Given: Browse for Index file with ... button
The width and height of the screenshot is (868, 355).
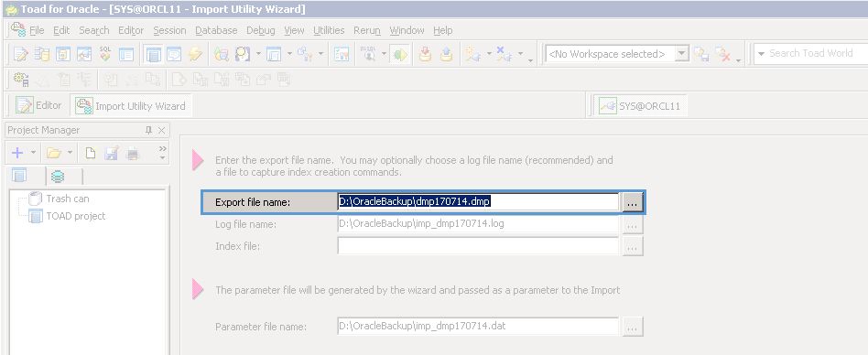Looking at the screenshot, I should 633,246.
